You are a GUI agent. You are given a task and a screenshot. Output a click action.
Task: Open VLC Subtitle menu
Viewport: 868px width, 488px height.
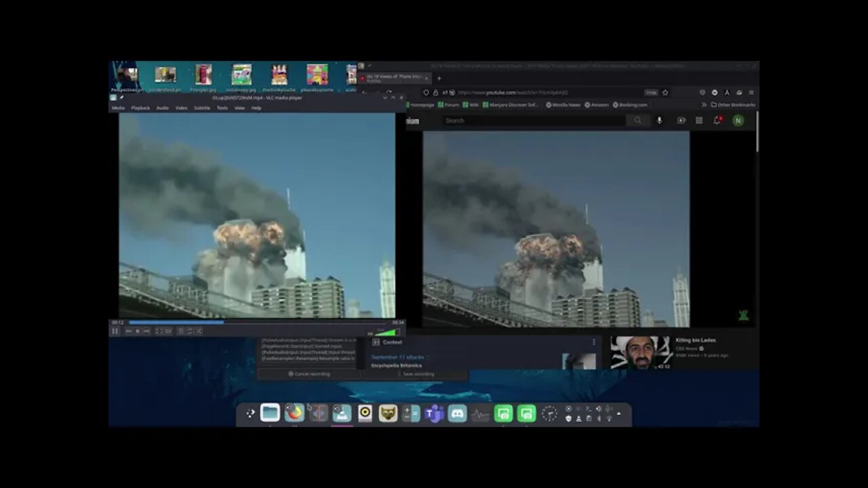point(202,108)
